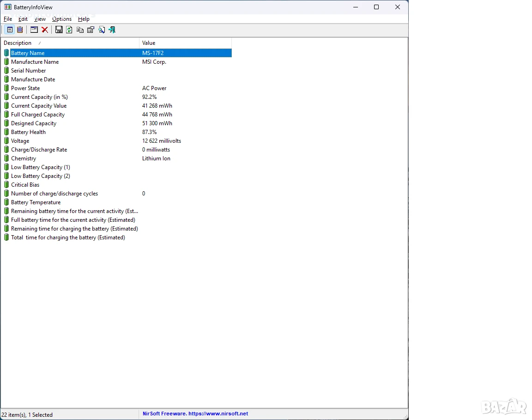Screen dimensions: 532x420
Task: Click battery icon beside Designed Capacity
Action: coord(6,123)
